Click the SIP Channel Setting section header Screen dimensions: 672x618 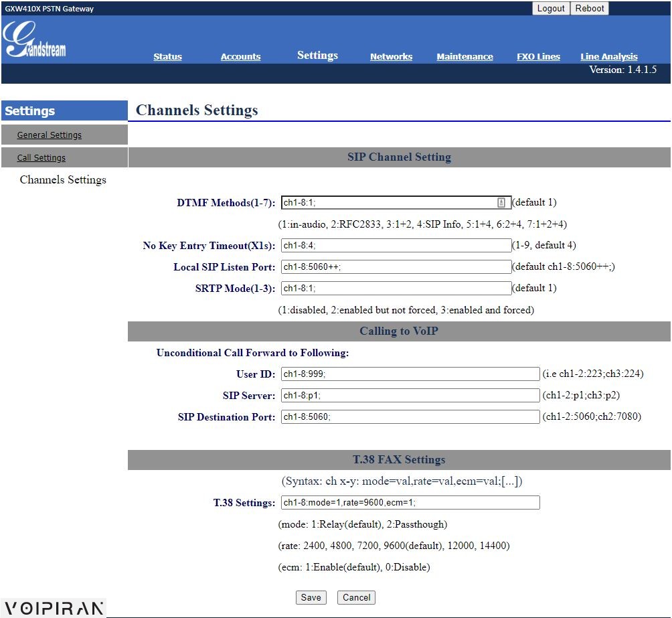(399, 157)
